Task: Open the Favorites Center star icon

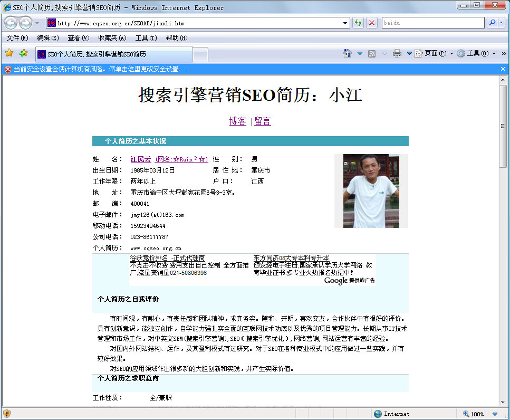Action: coord(9,53)
